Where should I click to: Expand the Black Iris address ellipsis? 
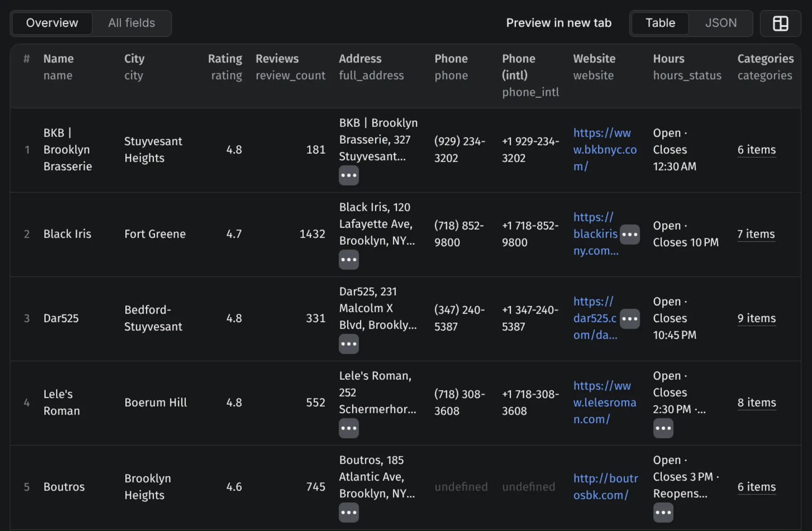click(349, 260)
